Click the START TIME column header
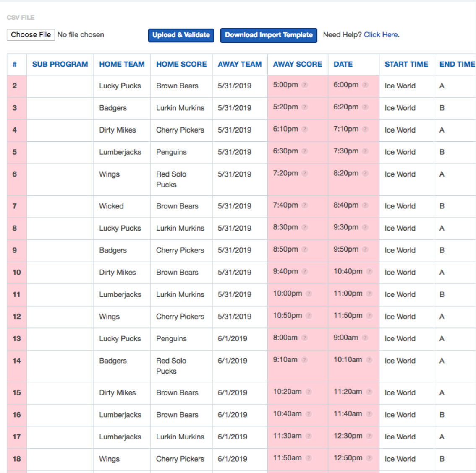This screenshot has height=473, width=476. pyautogui.click(x=406, y=64)
